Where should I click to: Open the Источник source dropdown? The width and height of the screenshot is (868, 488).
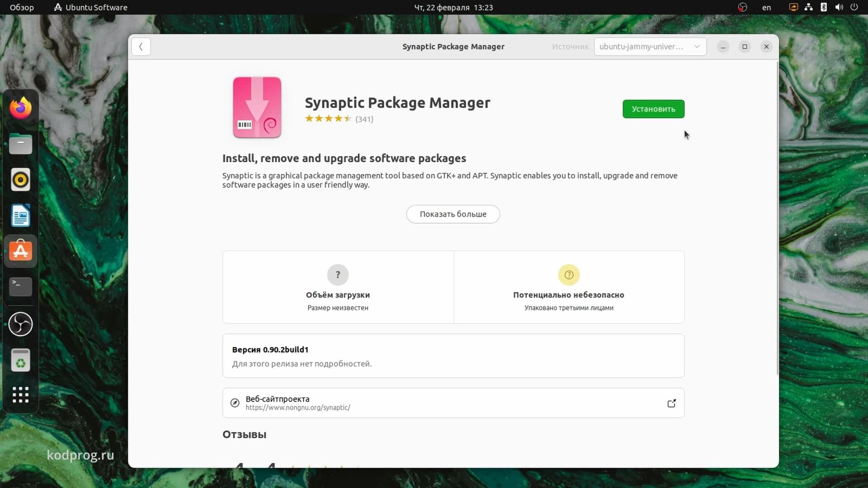650,47
